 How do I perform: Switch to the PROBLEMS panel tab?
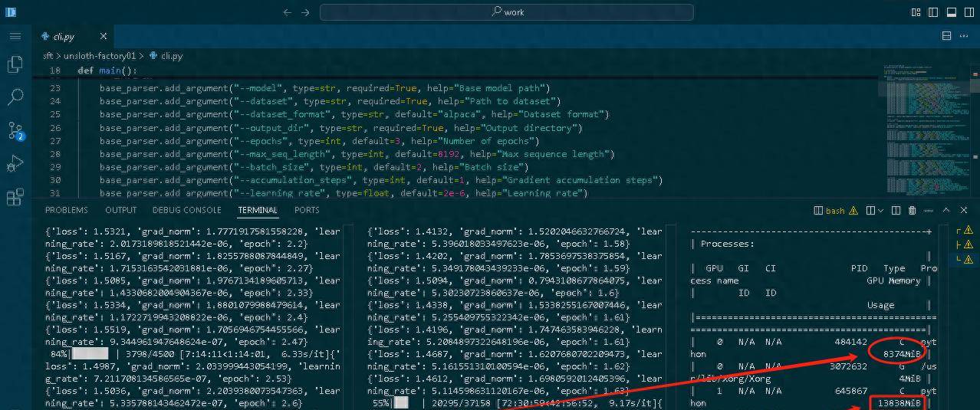click(66, 210)
